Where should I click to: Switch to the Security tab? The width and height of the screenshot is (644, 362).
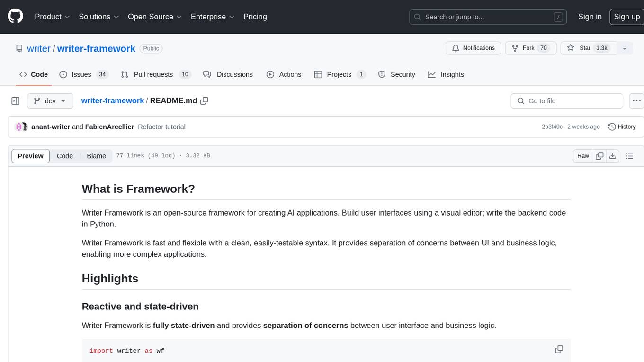[x=397, y=74]
